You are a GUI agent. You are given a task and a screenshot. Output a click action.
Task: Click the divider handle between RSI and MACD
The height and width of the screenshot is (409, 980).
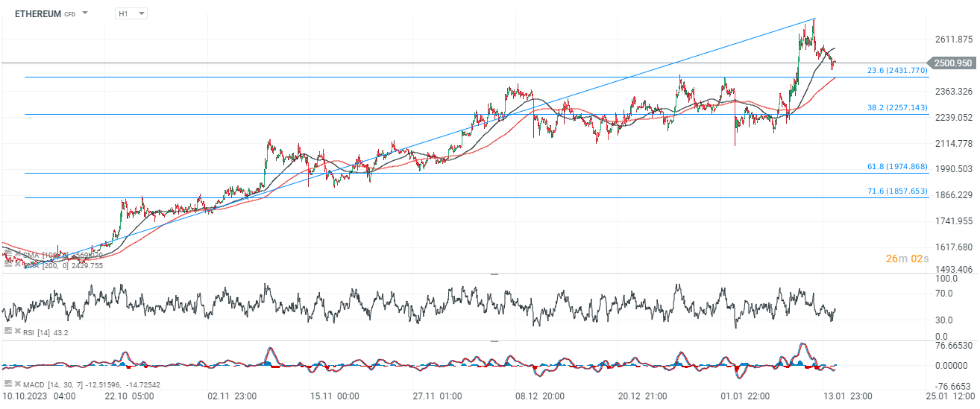click(493, 341)
